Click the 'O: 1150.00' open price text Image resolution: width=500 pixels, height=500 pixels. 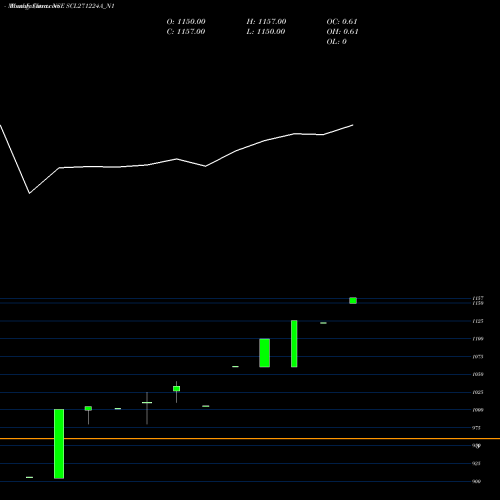tap(186, 22)
